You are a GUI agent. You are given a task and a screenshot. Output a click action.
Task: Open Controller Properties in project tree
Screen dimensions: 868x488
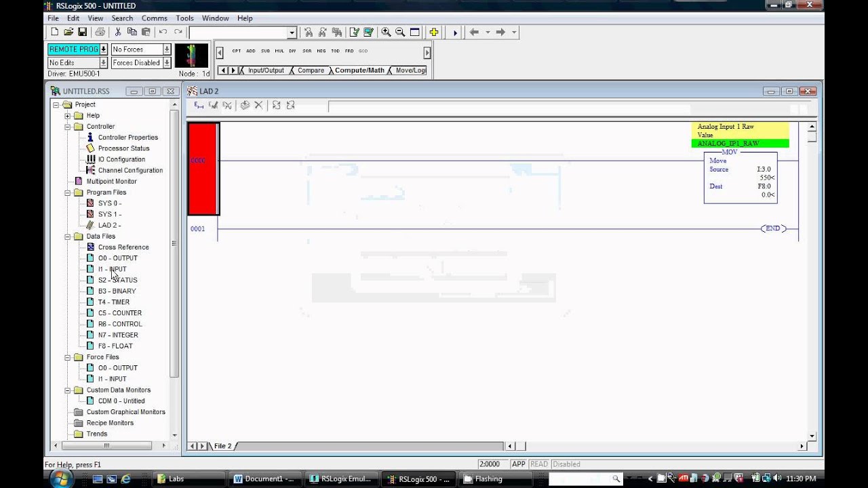[x=128, y=138]
